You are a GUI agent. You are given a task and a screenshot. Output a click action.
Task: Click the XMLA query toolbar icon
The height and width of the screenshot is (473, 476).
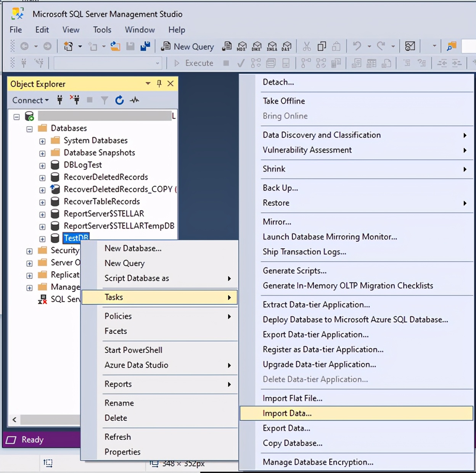272,47
